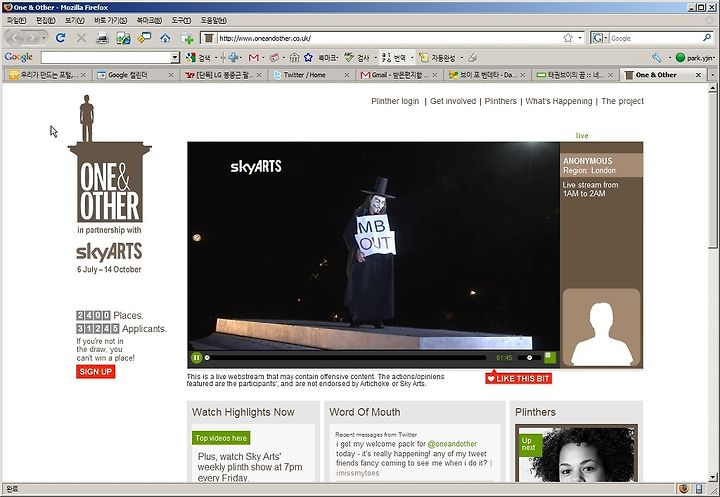Click the stop loading X icon

tap(81, 38)
